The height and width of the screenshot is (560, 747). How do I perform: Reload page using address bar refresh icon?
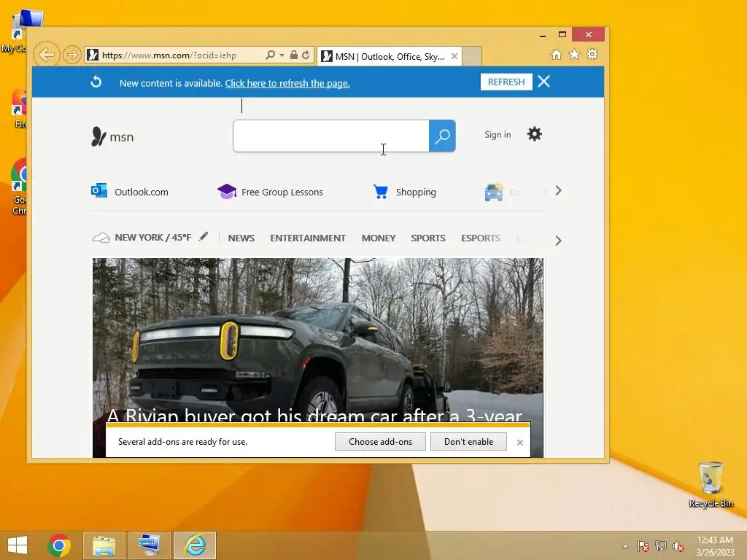[x=306, y=55]
